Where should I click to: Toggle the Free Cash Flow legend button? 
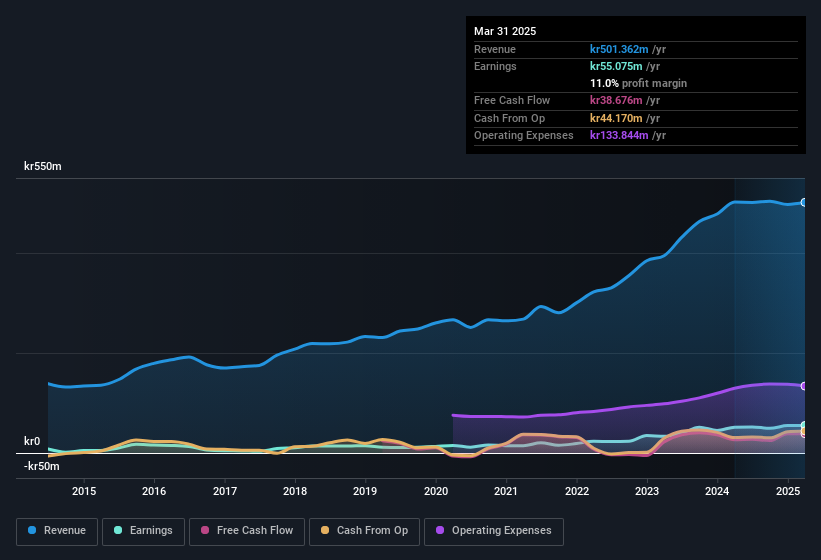(247, 531)
